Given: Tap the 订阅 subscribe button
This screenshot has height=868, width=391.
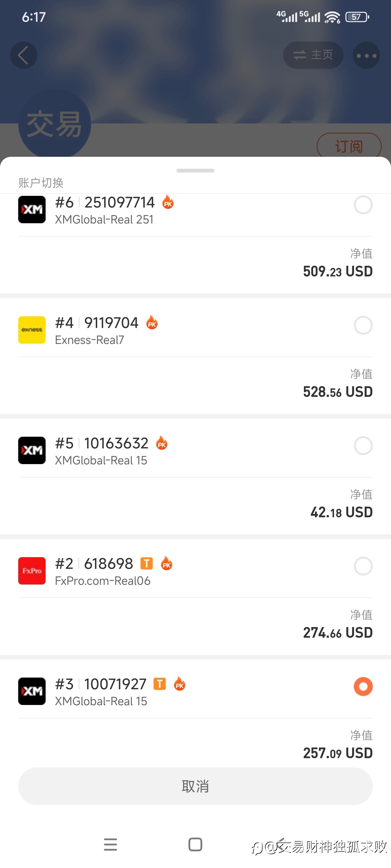Looking at the screenshot, I should click(x=349, y=146).
